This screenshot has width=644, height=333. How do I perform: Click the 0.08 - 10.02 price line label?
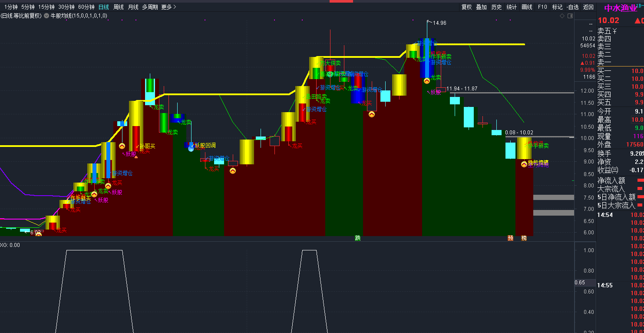(519, 133)
